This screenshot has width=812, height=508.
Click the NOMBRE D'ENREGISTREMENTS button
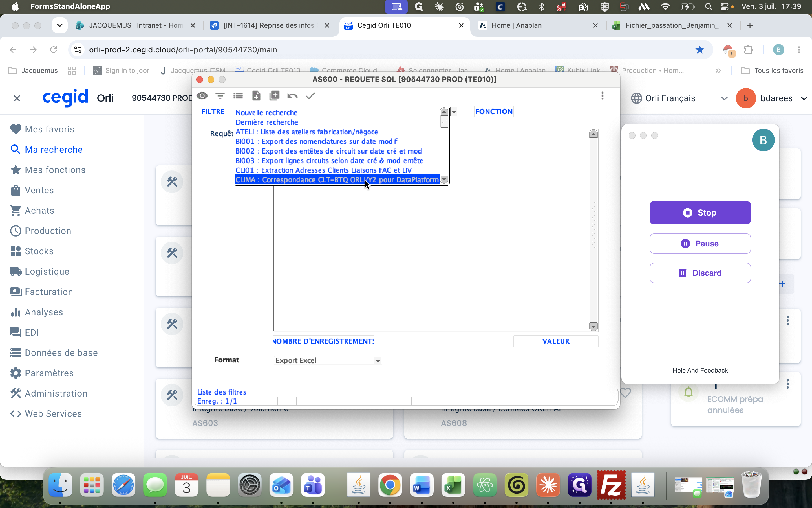coord(323,341)
